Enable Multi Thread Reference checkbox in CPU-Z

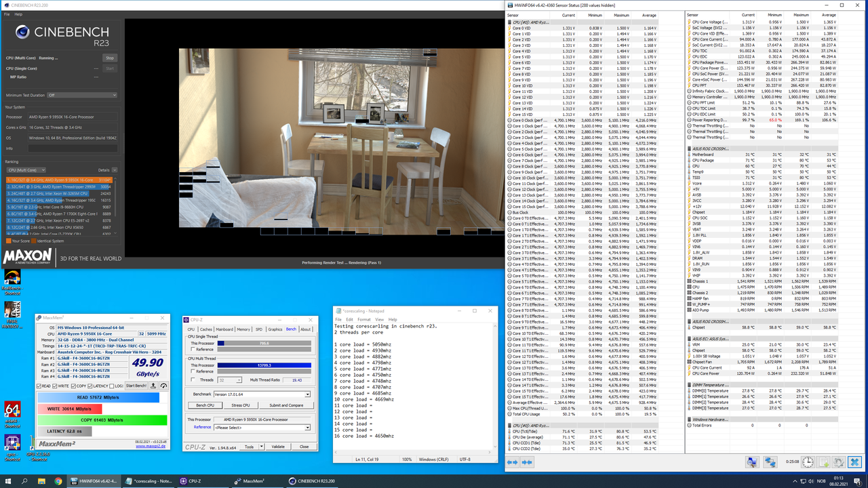(x=193, y=371)
